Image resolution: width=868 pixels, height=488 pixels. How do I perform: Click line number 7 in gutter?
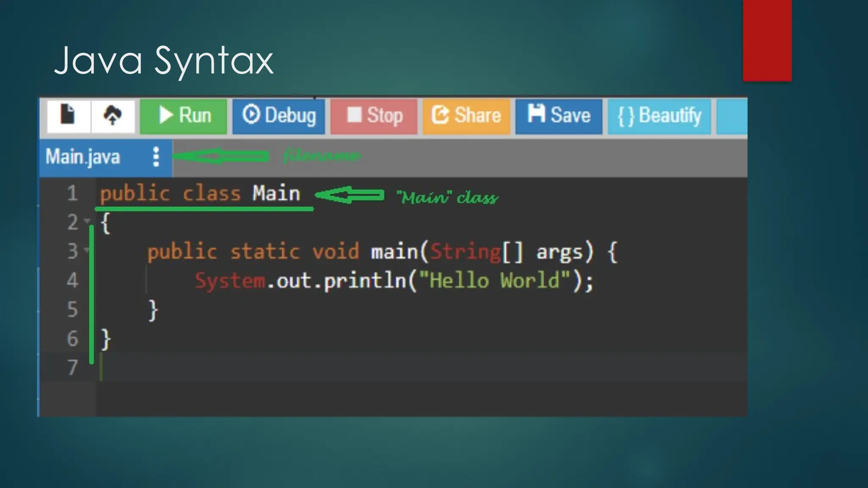[72, 367]
